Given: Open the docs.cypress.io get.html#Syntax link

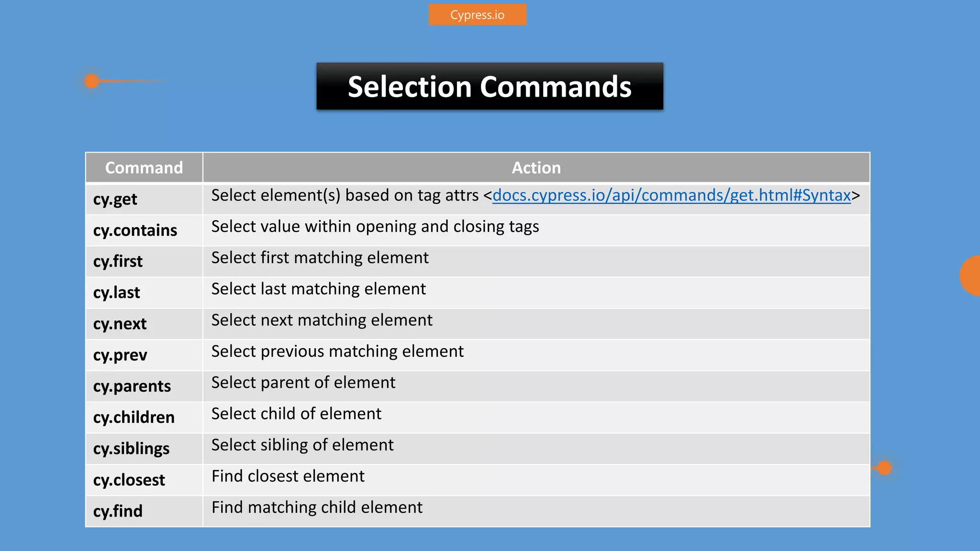Looking at the screenshot, I should (671, 195).
